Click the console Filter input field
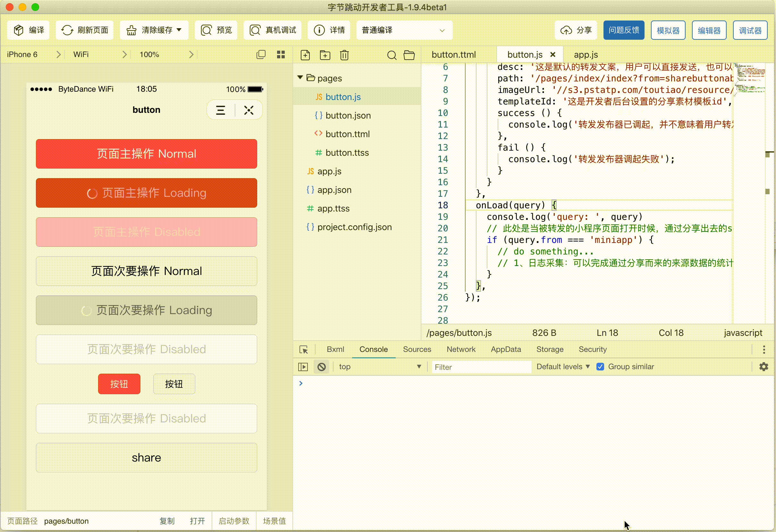Viewport: 776px width, 532px height. (481, 367)
